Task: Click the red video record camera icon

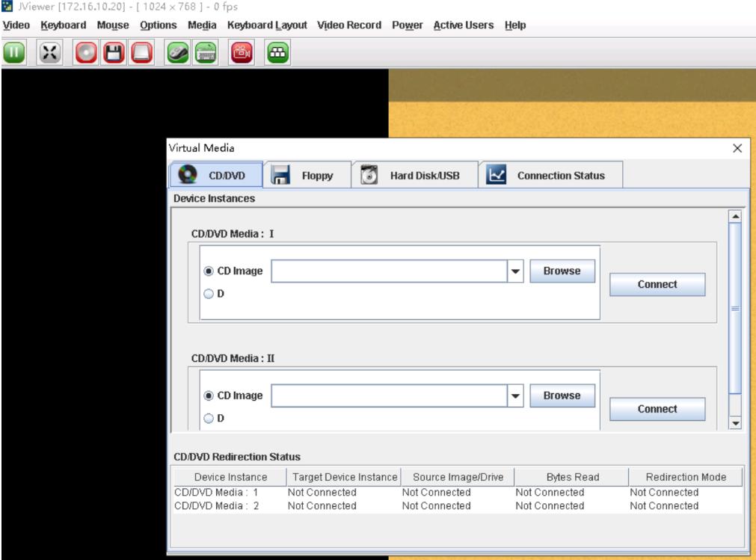Action: [245, 52]
